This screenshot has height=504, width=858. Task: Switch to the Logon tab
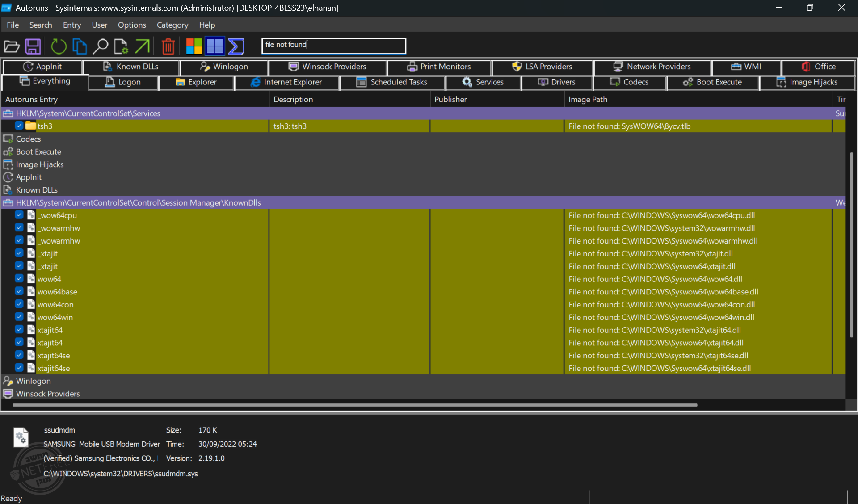tap(123, 82)
